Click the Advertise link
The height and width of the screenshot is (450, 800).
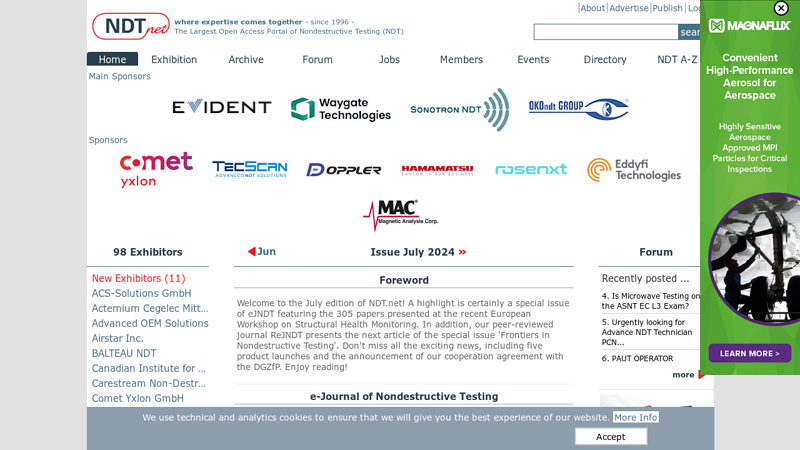tap(629, 8)
